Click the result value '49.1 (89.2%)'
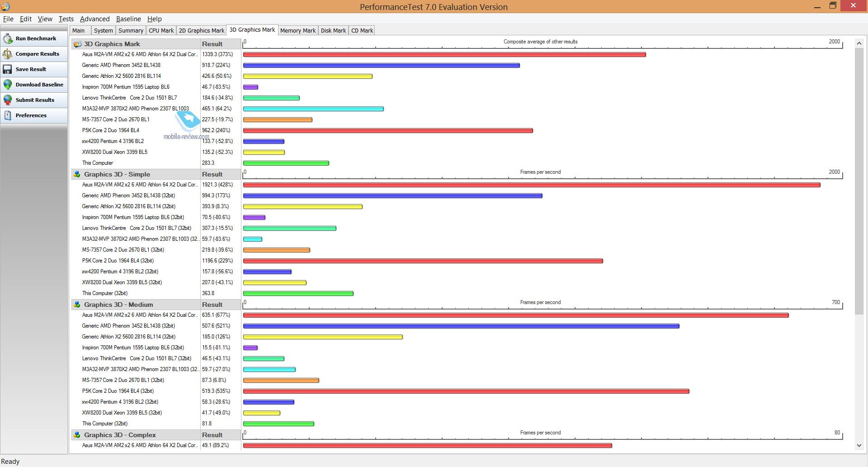The image size is (868, 467). coord(216,445)
